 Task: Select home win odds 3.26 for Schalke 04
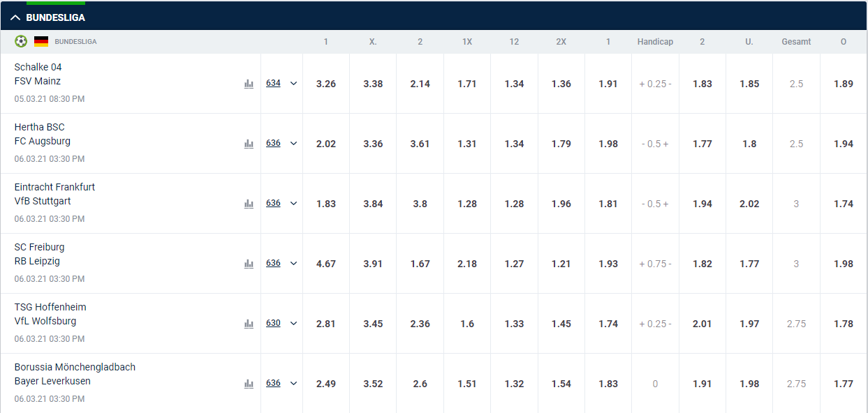point(326,84)
